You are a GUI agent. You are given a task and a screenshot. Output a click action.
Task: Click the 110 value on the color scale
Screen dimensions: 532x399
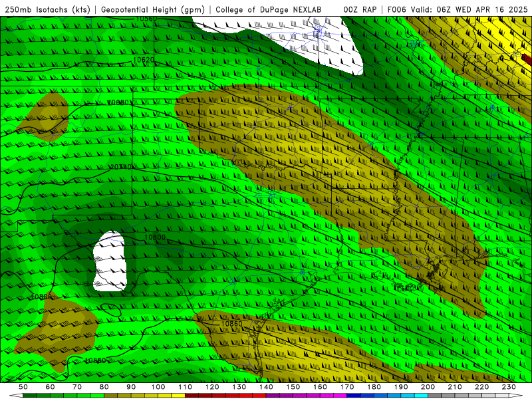[x=186, y=387]
